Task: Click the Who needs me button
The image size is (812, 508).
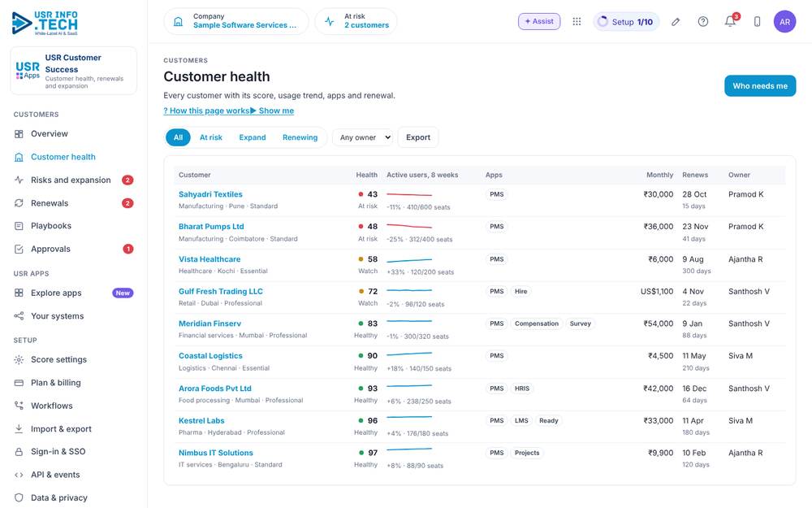Action: 760,86
